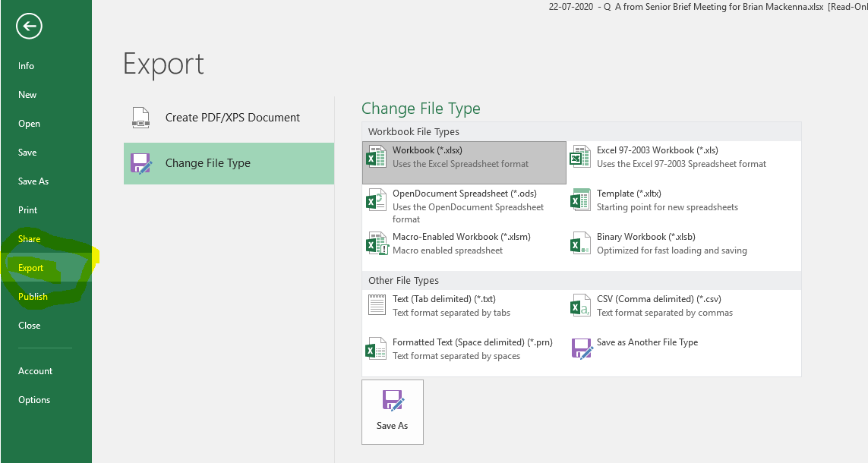Pick the Template (*.xltx) file type icon
868x463 pixels.
pyautogui.click(x=580, y=200)
